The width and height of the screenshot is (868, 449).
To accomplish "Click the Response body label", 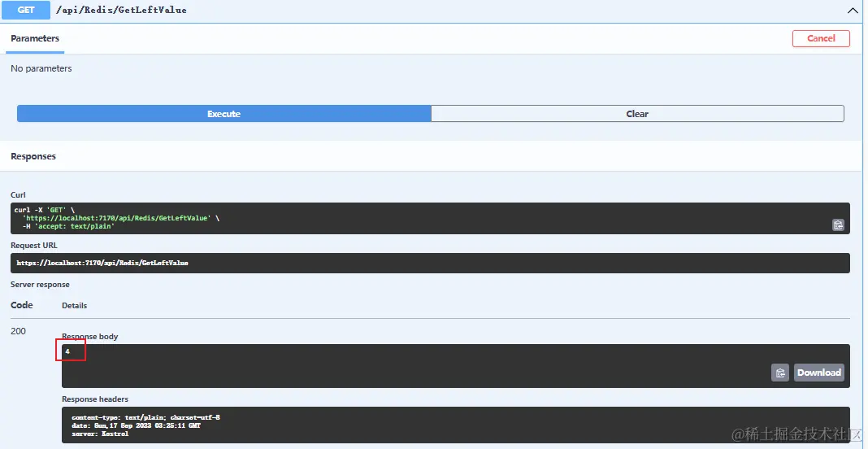I will 89,337.
